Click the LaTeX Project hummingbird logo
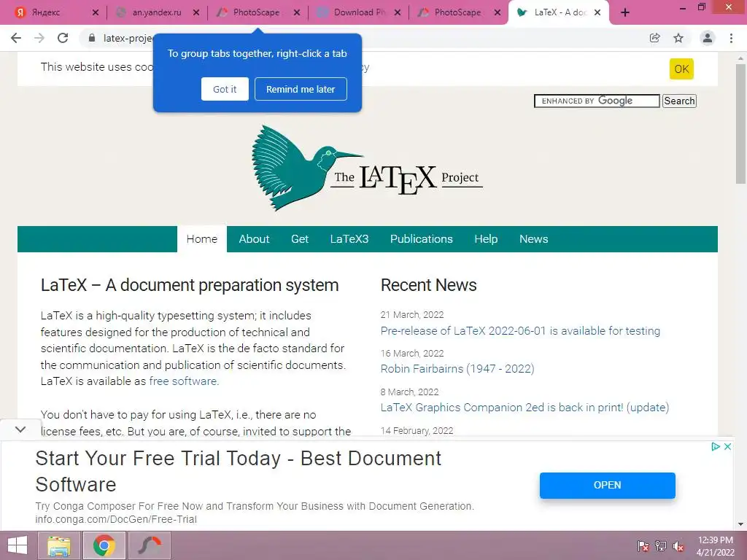 pyautogui.click(x=367, y=168)
